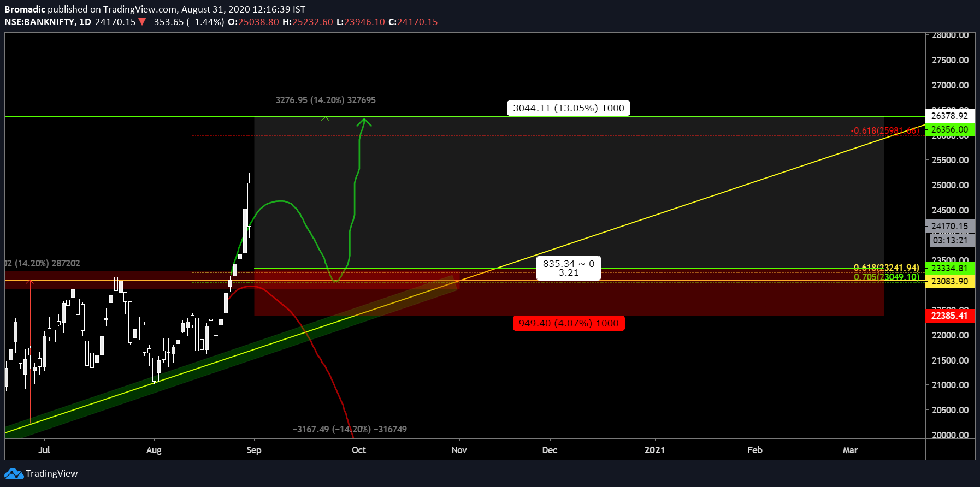This screenshot has width=980, height=487.
Task: Click the TradingView brand text
Action: (51, 473)
